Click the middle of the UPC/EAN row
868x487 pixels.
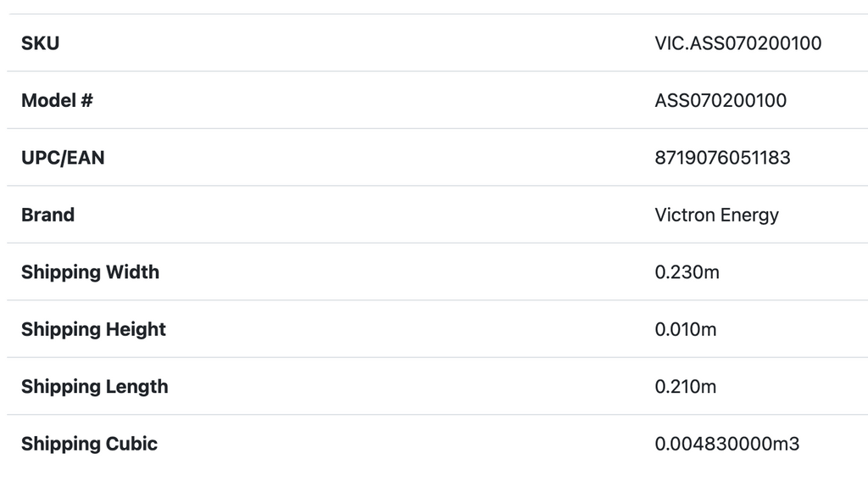434,158
